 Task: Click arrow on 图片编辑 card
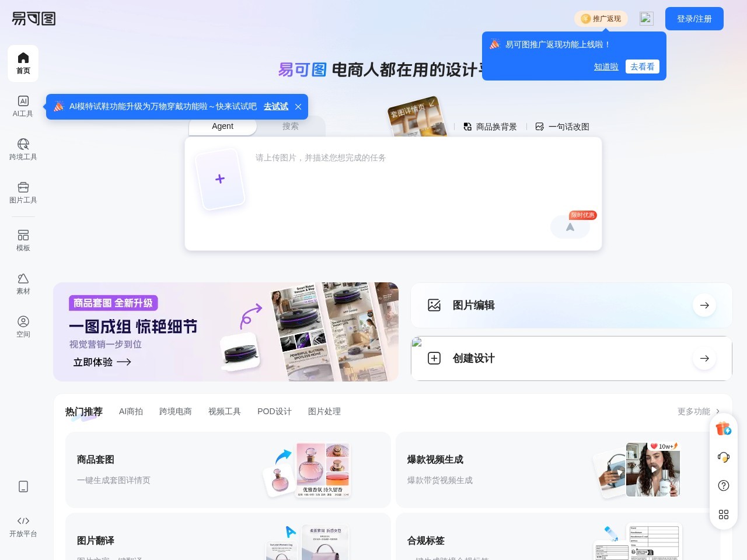pos(704,305)
